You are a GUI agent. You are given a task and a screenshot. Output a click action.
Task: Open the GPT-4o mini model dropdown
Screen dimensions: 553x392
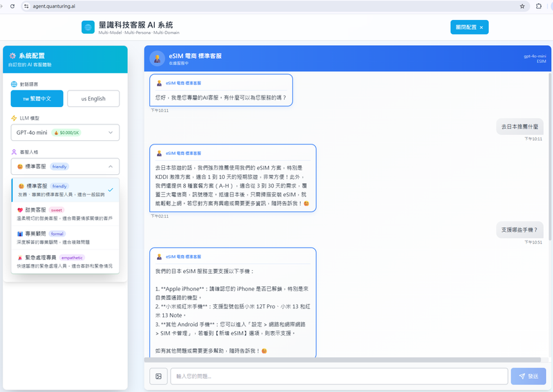(x=65, y=133)
